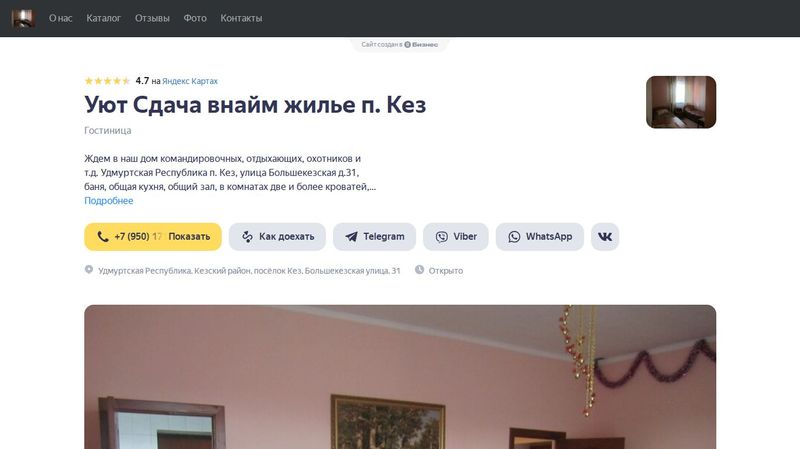Click the phone handset icon

point(103,236)
